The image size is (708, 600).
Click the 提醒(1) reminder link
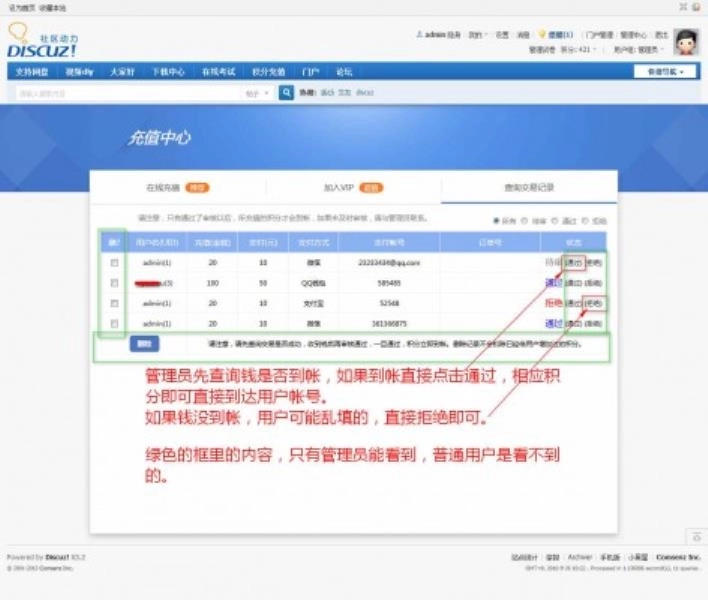(560, 35)
